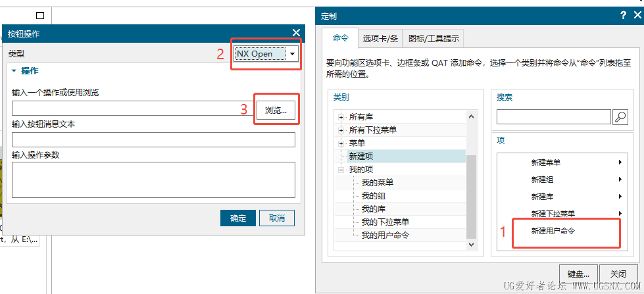Click the 浏览... button
Screen dimensions: 644x294
coord(276,110)
